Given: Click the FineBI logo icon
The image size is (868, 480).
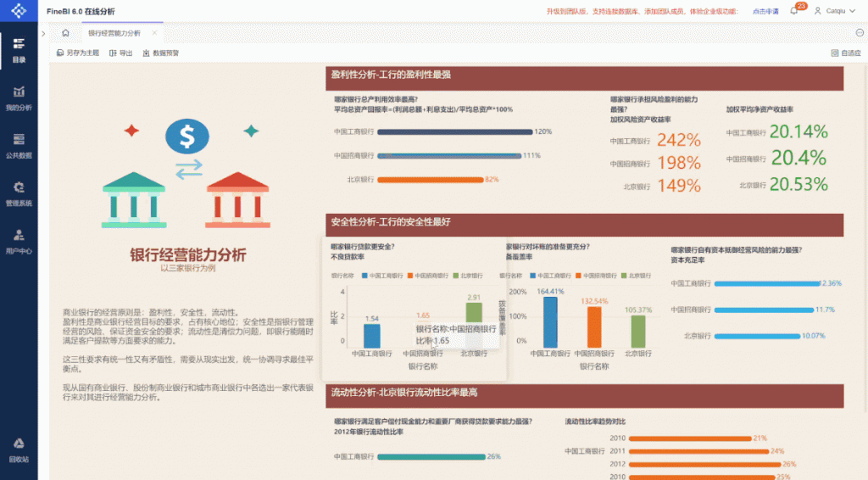Looking at the screenshot, I should 19,10.
